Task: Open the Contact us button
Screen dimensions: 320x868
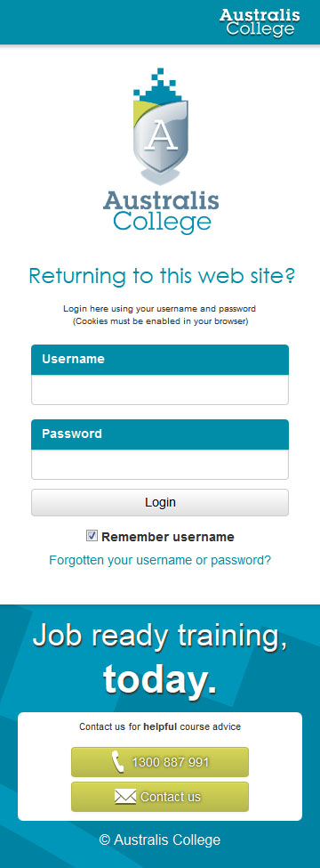Action: pyautogui.click(x=160, y=797)
